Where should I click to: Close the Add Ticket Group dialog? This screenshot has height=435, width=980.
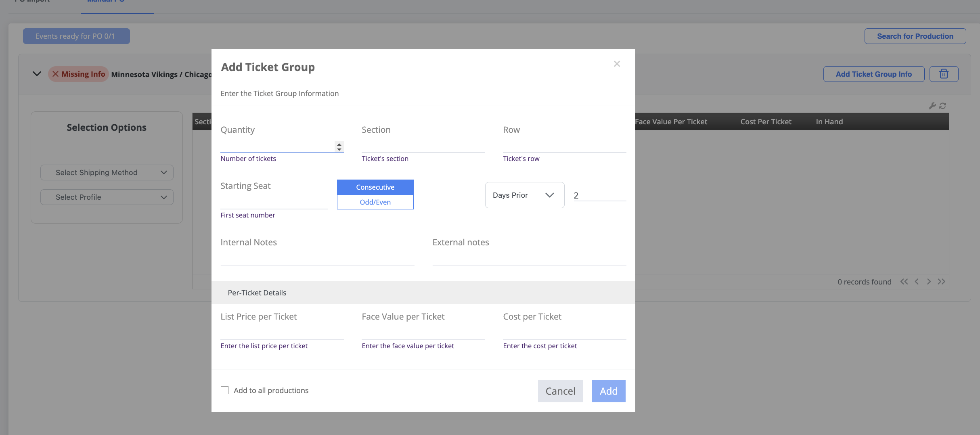click(617, 64)
